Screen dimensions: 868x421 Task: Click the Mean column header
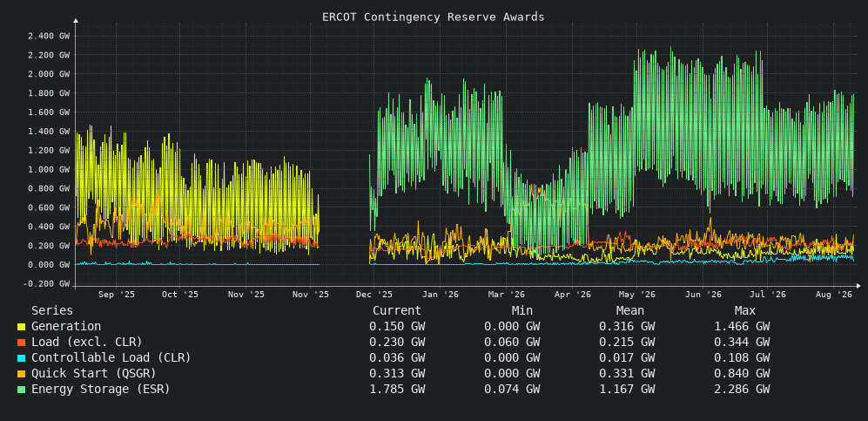(x=630, y=311)
